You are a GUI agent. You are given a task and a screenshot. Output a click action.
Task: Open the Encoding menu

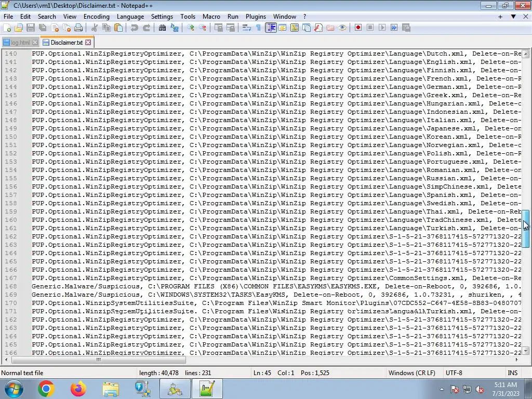96,17
